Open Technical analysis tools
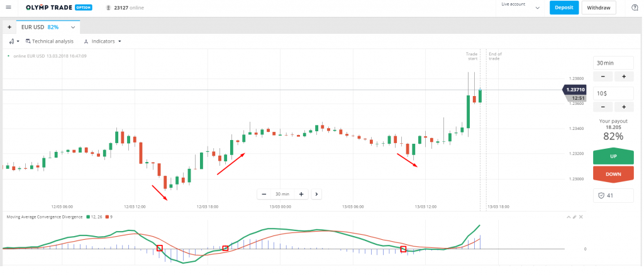The height and width of the screenshot is (275, 644). coord(49,41)
